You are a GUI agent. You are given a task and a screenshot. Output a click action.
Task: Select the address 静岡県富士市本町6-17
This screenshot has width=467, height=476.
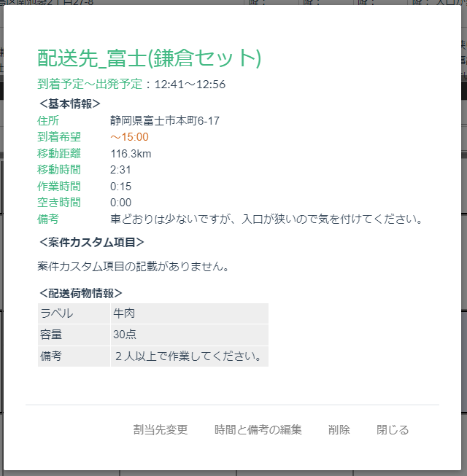tap(165, 120)
